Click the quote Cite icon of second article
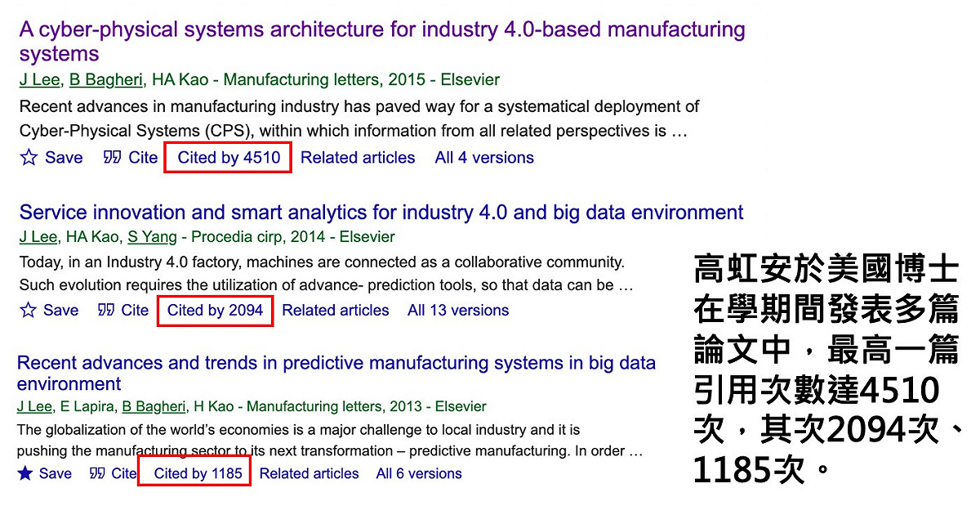The image size is (980, 506). [x=106, y=311]
